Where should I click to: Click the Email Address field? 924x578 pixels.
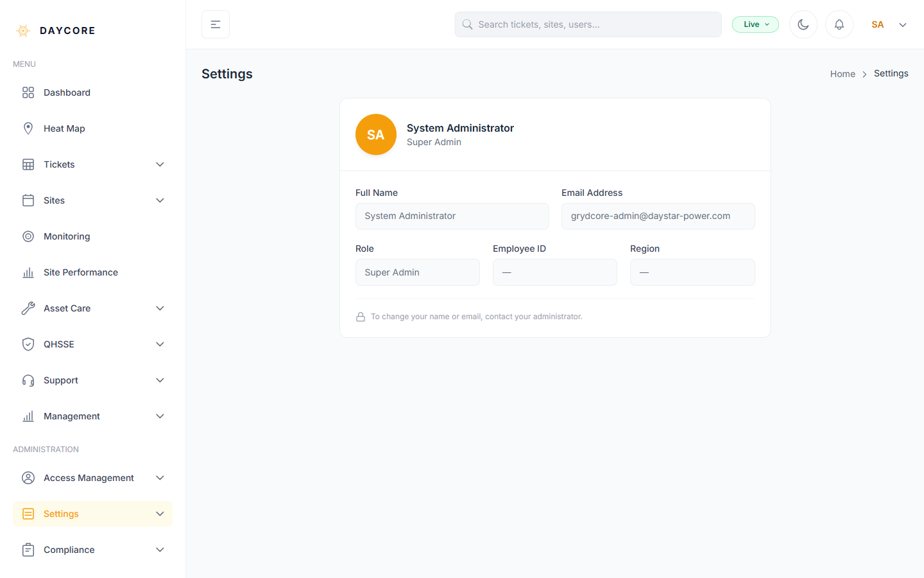658,216
